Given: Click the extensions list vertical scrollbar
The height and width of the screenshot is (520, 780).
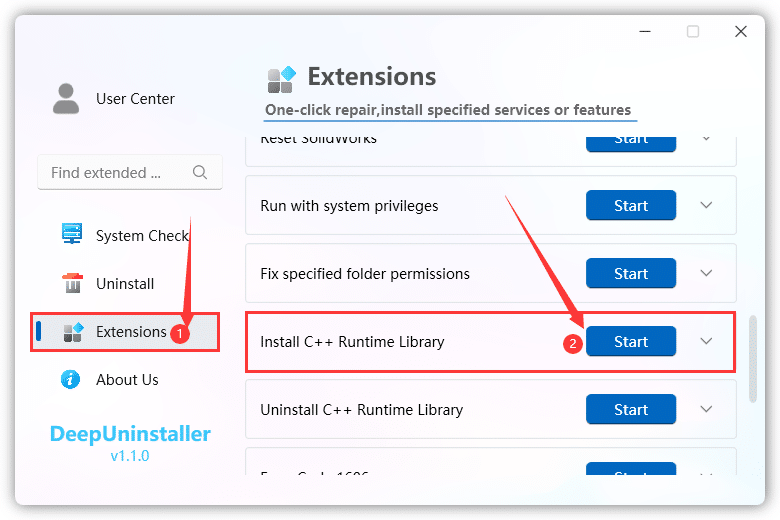Looking at the screenshot, I should (x=754, y=360).
